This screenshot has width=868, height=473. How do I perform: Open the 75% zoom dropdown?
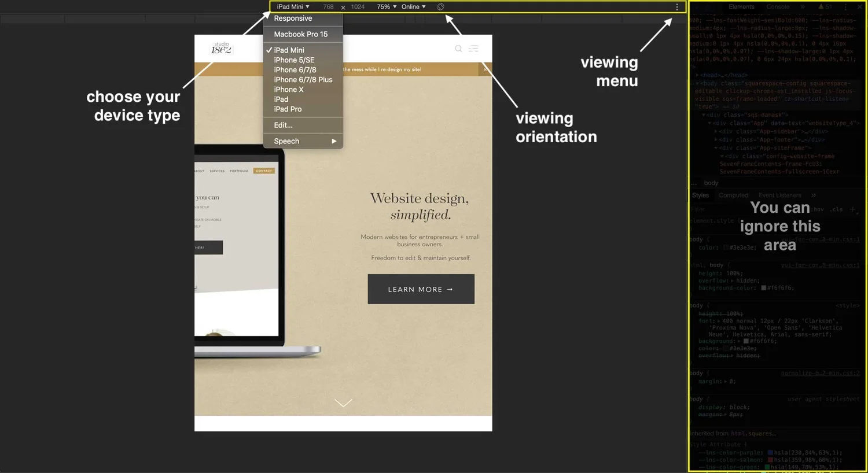[x=384, y=6]
